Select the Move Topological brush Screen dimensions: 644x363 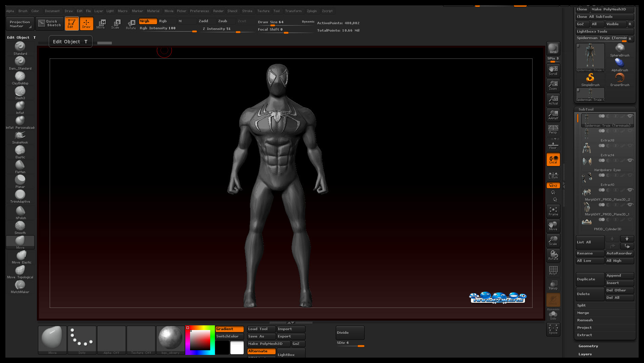click(x=20, y=272)
